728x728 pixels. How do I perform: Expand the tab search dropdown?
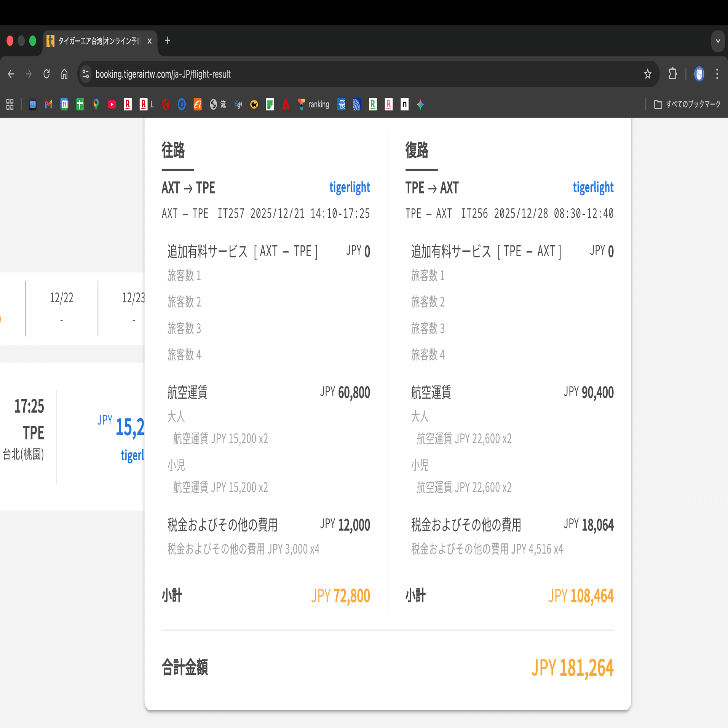pyautogui.click(x=718, y=41)
